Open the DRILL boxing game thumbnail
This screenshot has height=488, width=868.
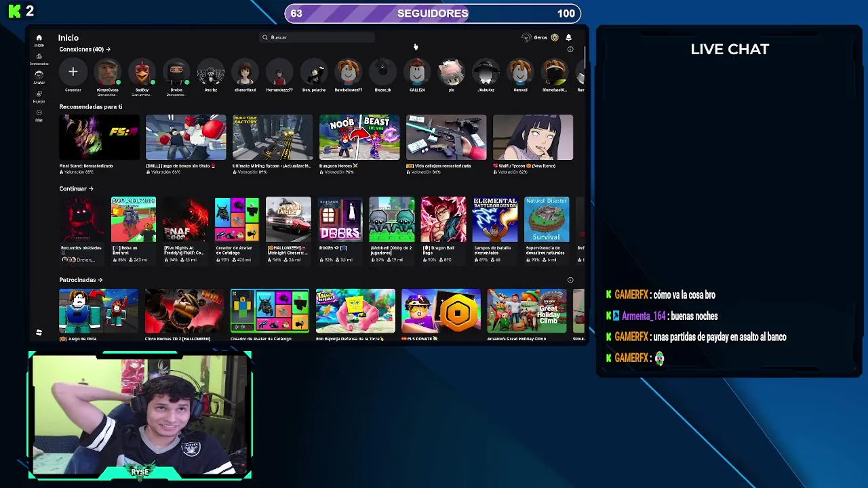click(186, 138)
